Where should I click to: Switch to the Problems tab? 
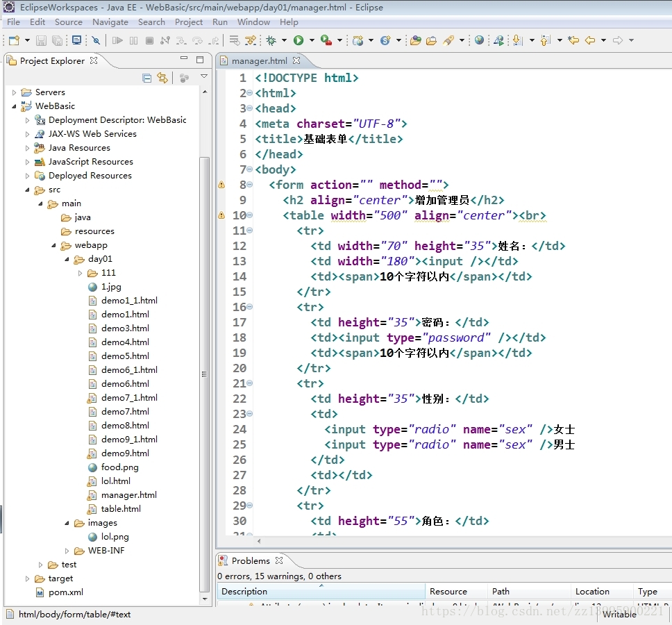click(250, 560)
